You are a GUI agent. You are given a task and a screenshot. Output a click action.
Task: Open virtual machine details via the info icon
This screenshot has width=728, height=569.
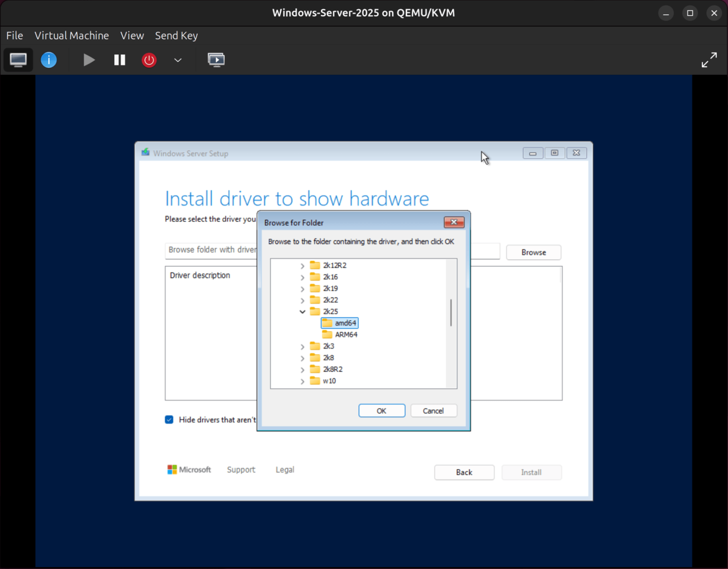point(48,60)
